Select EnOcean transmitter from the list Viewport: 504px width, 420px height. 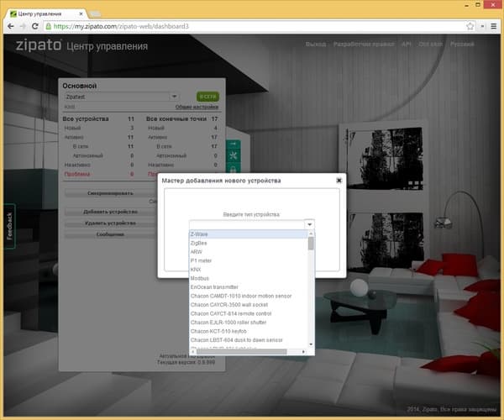tap(249, 287)
